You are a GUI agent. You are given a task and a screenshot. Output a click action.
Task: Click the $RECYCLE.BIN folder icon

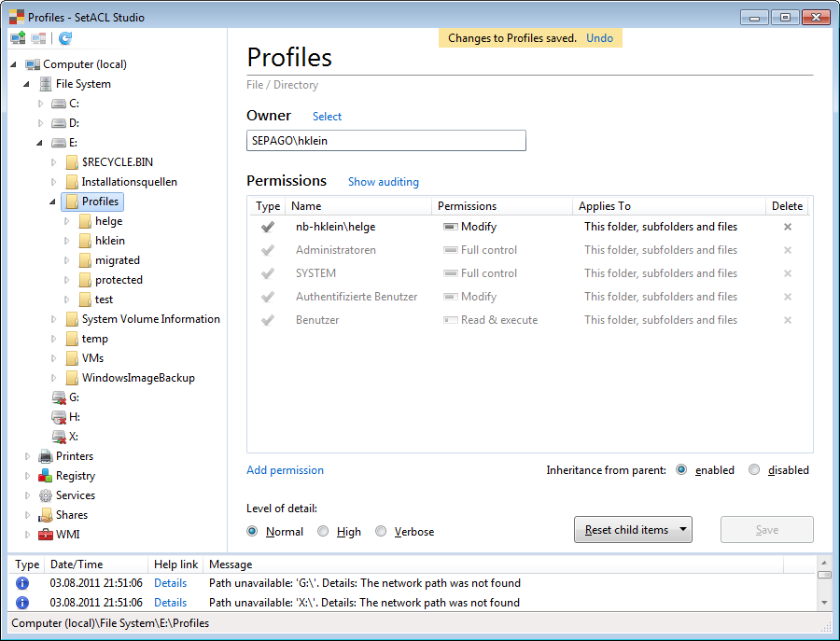pyautogui.click(x=72, y=162)
